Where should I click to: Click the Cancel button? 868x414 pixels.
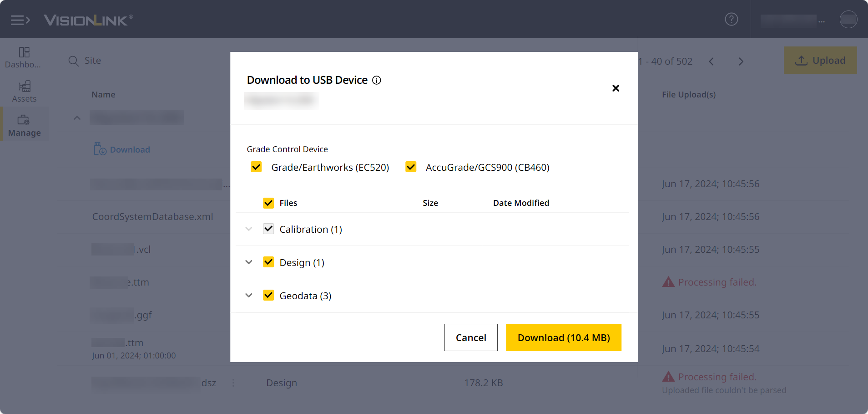pos(471,337)
